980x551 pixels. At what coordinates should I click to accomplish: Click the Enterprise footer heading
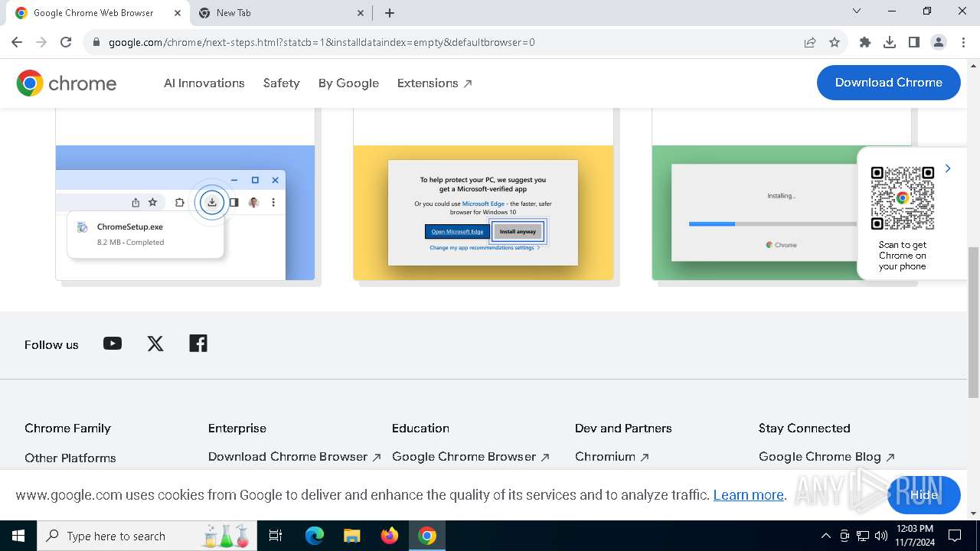237,428
